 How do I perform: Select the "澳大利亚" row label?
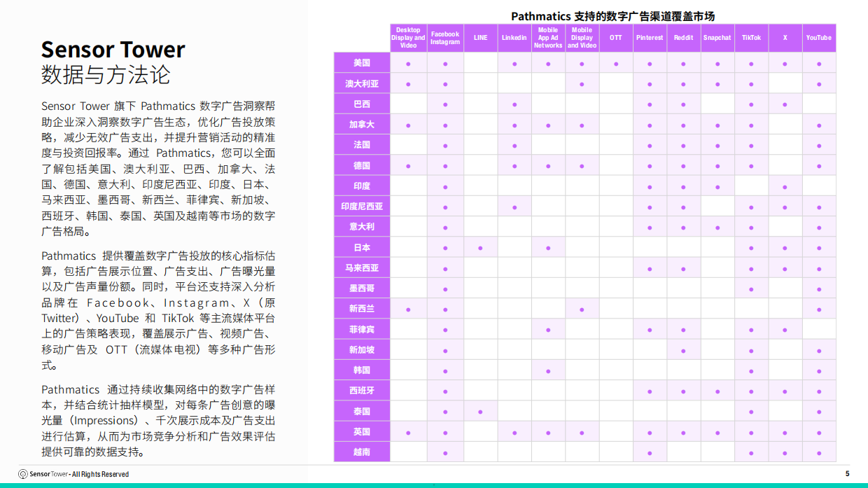click(362, 83)
